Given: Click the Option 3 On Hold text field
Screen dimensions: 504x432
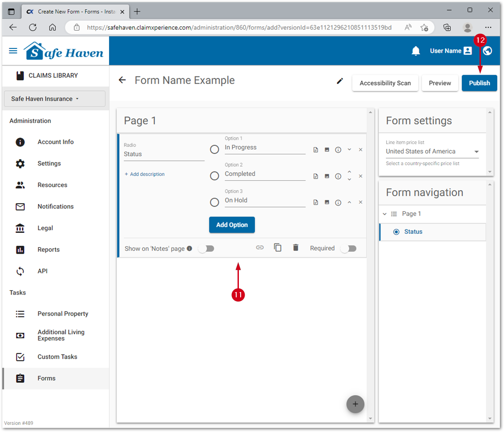Looking at the screenshot, I should pyautogui.click(x=265, y=200).
